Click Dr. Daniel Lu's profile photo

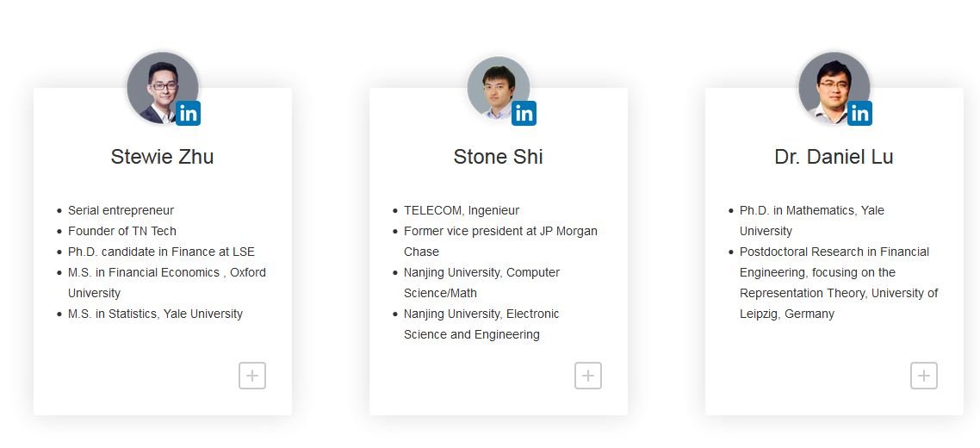(x=833, y=87)
